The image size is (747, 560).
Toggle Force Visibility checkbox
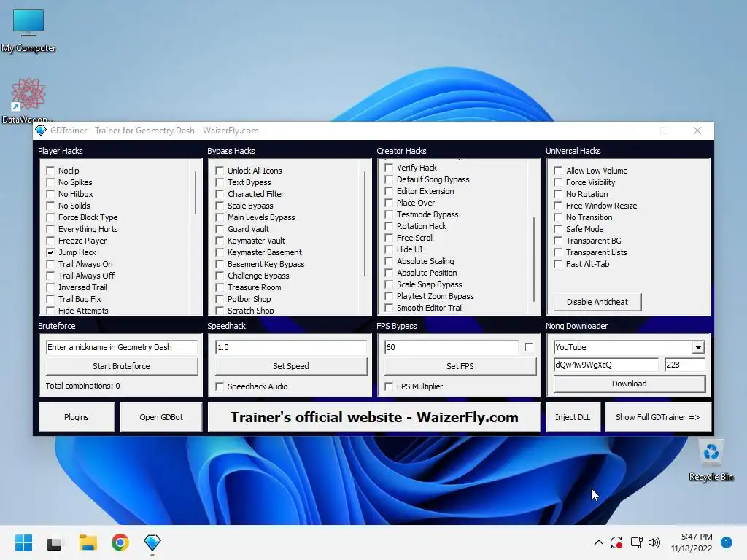[x=558, y=182]
